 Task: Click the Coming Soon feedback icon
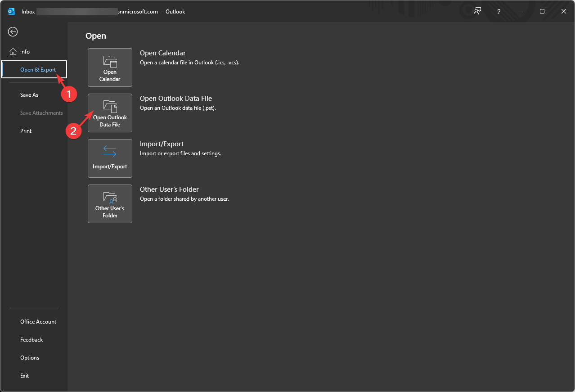[477, 11]
